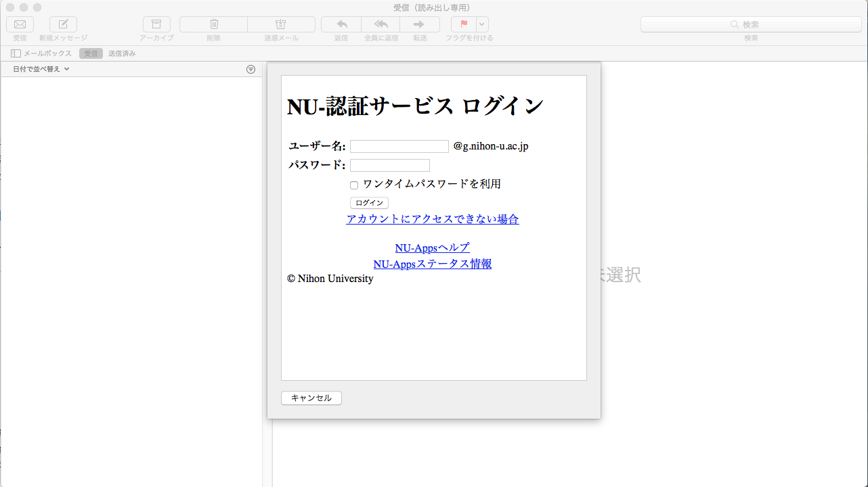Screen dimensions: 868x487
Task: Click the @g.nihon-u.ac.jp domain text
Action: [x=491, y=146]
